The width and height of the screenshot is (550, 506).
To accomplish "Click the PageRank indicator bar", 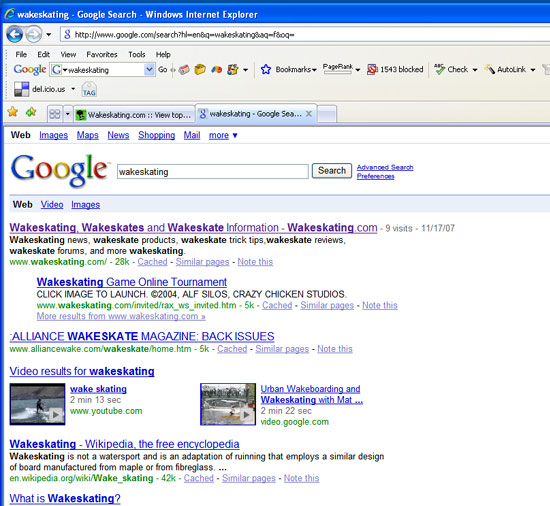I will coord(337,68).
